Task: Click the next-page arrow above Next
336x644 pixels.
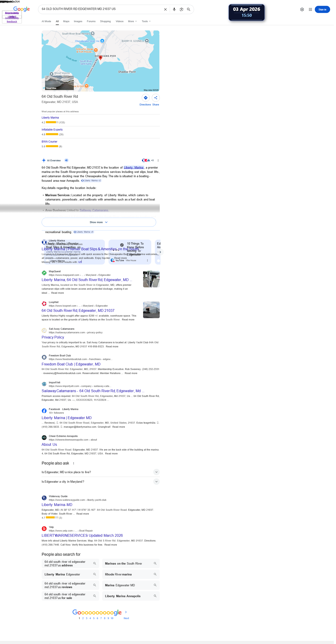Action: coord(126,612)
